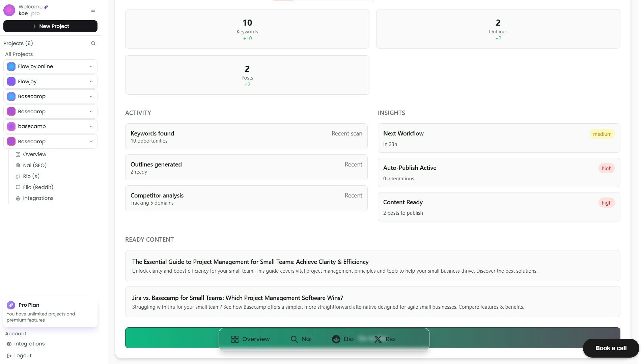Click the Rio (X) bird icon

click(x=18, y=176)
